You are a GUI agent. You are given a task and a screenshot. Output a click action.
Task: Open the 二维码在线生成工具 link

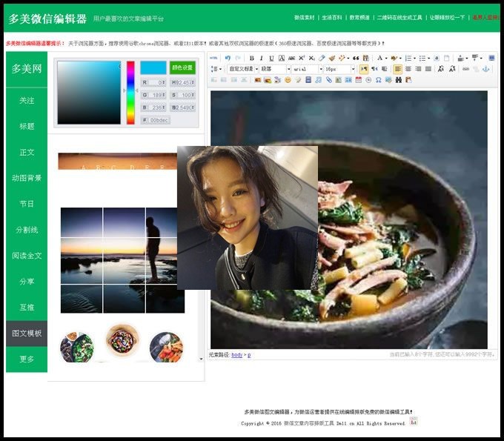(399, 17)
